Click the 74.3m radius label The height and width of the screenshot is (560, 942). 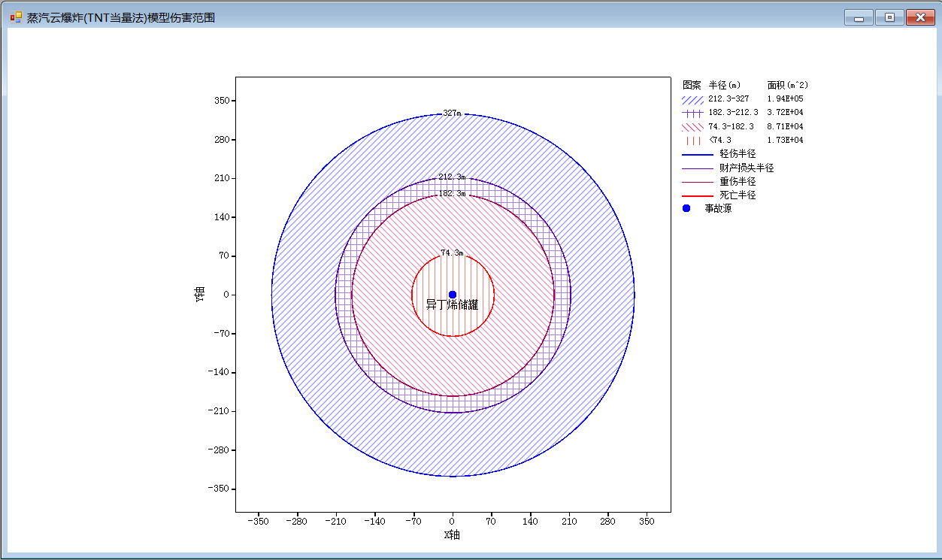tap(452, 253)
